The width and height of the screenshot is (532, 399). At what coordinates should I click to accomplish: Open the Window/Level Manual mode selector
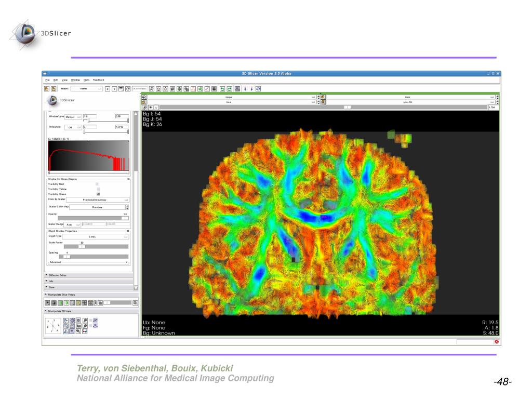[x=73, y=117]
